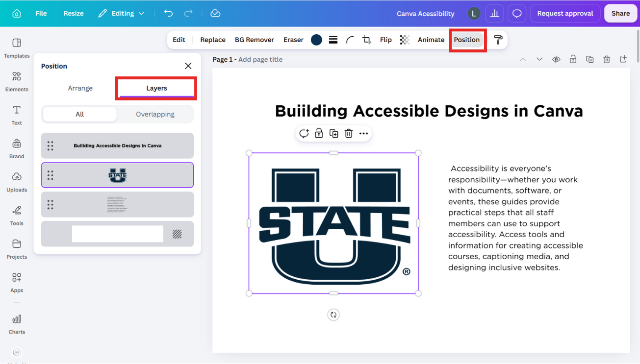
Task: Open Apps in the sidebar
Action: click(17, 282)
